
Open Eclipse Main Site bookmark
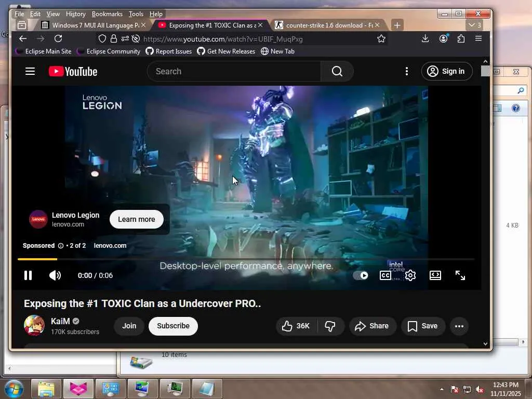point(44,51)
